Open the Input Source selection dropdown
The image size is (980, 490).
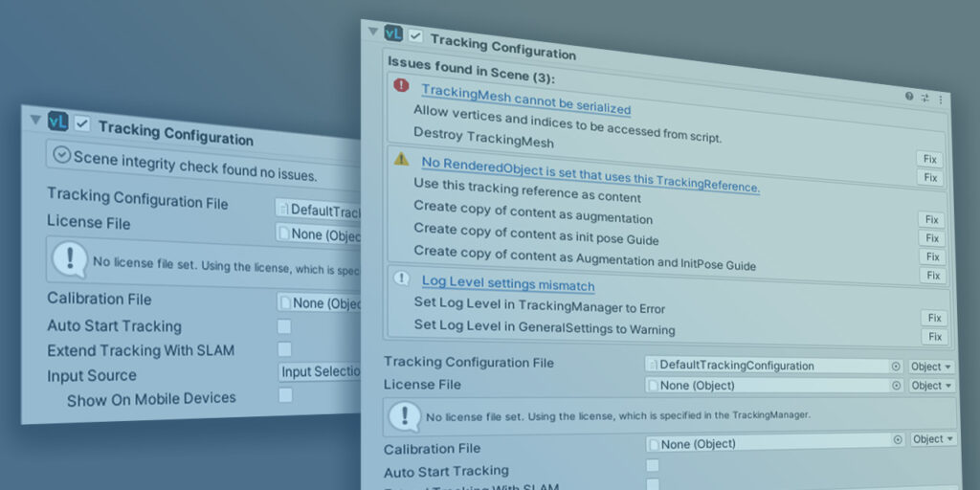point(320,371)
